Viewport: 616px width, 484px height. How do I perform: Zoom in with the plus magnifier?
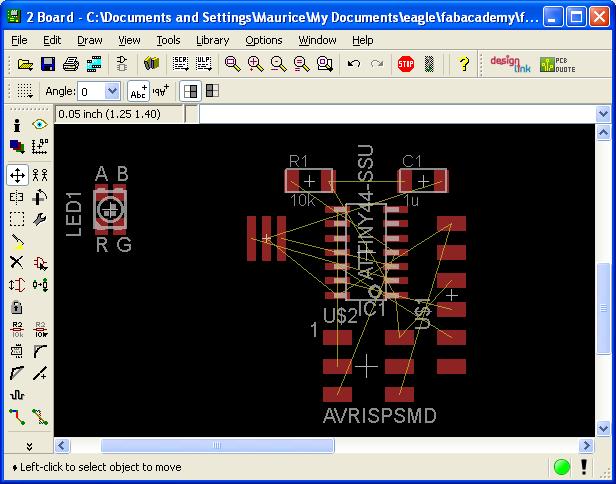(255, 63)
